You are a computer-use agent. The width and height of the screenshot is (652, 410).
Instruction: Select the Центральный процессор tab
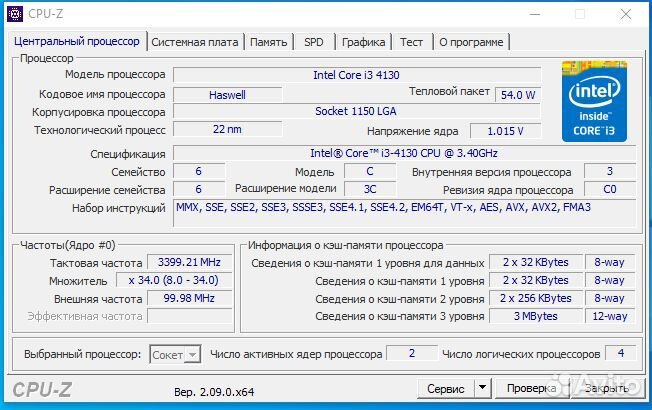pos(77,41)
